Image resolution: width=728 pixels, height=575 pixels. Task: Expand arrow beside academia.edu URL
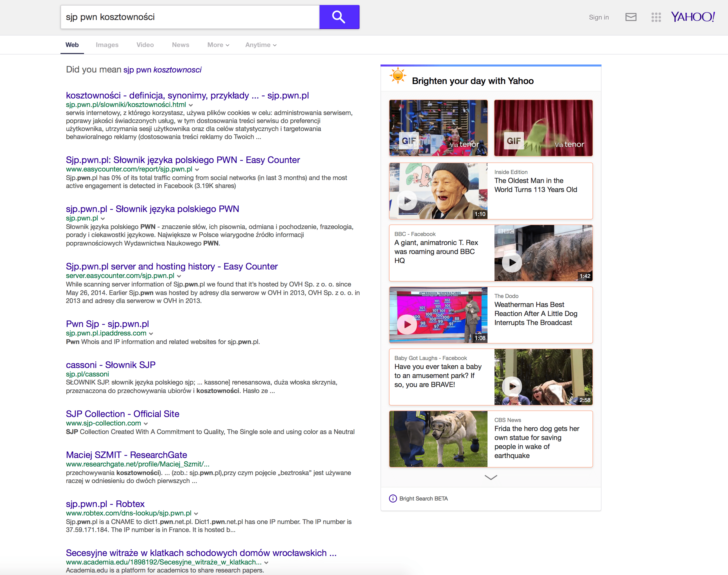[x=266, y=562]
